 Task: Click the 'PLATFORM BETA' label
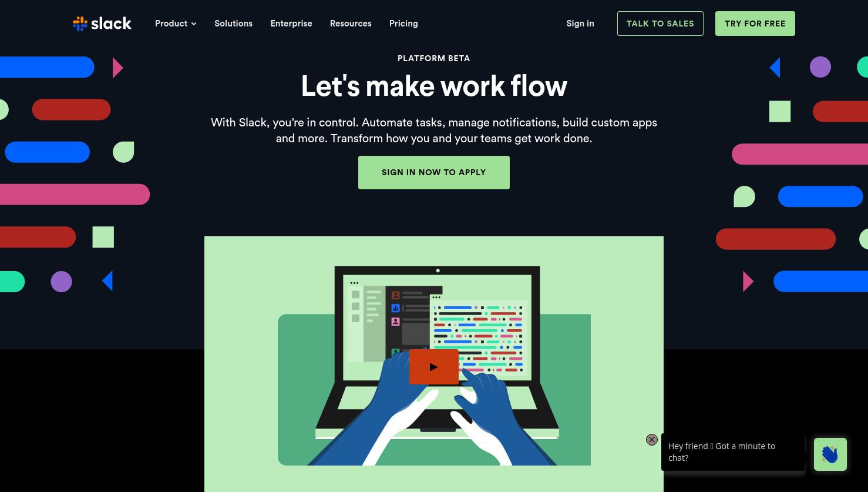coord(434,58)
